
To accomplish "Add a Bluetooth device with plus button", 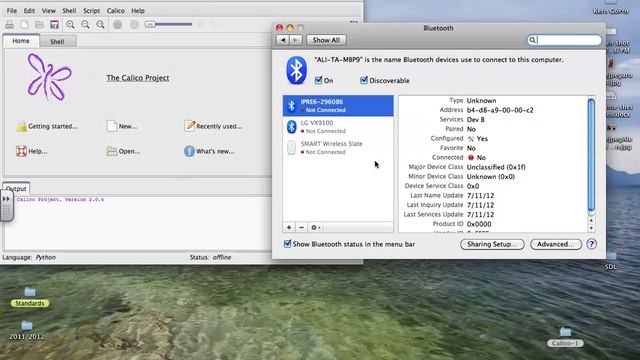I will point(289,227).
